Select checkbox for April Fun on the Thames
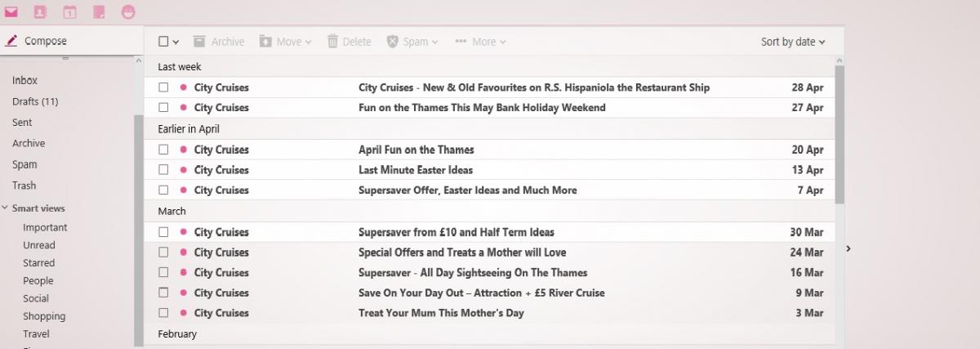The image size is (980, 349). click(163, 150)
